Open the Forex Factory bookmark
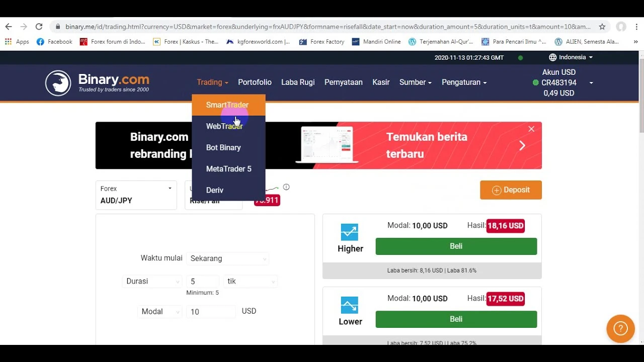 (321, 42)
